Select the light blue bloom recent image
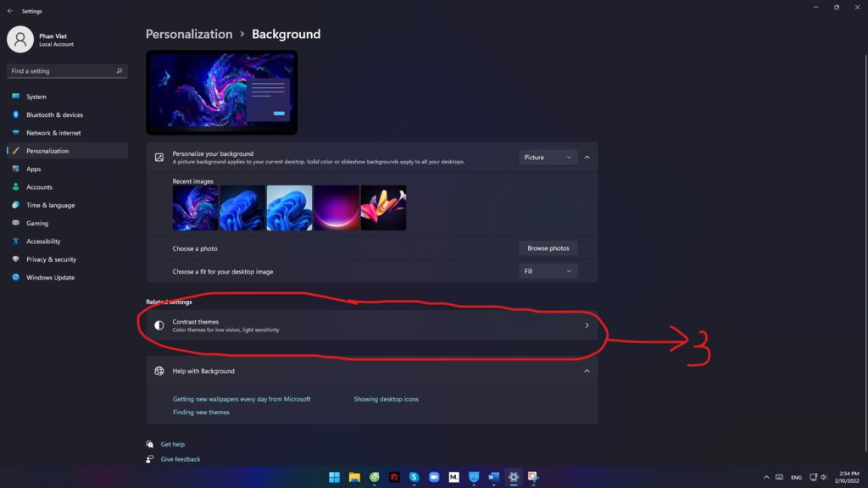 [289, 208]
